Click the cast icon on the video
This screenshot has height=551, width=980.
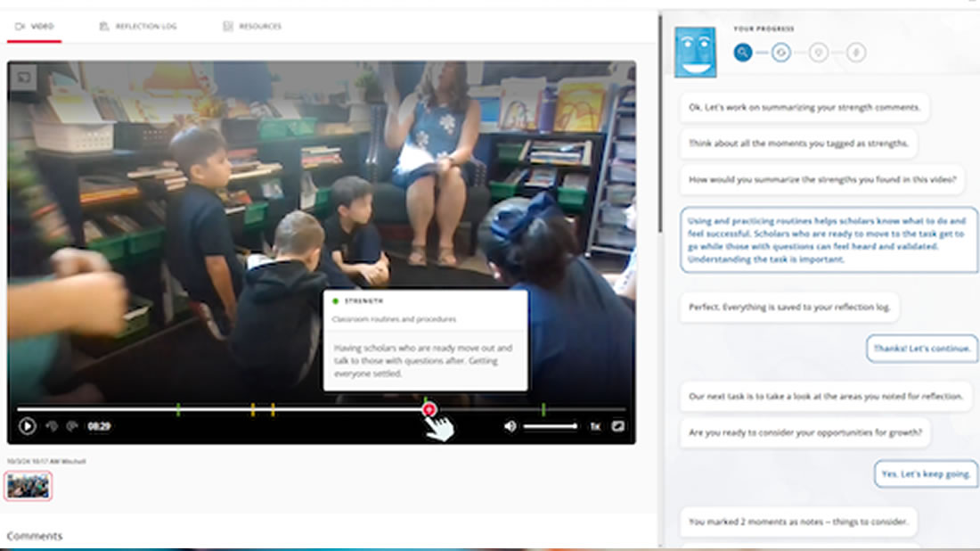pyautogui.click(x=25, y=78)
